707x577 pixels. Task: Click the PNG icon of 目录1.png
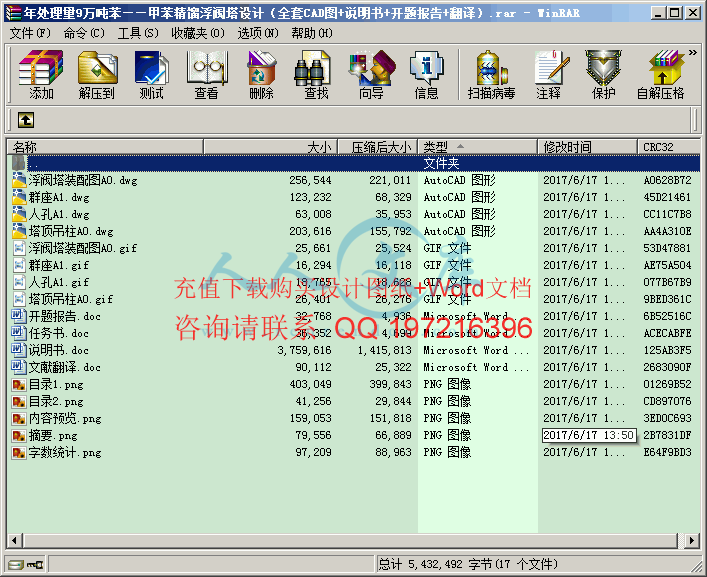[x=18, y=384]
